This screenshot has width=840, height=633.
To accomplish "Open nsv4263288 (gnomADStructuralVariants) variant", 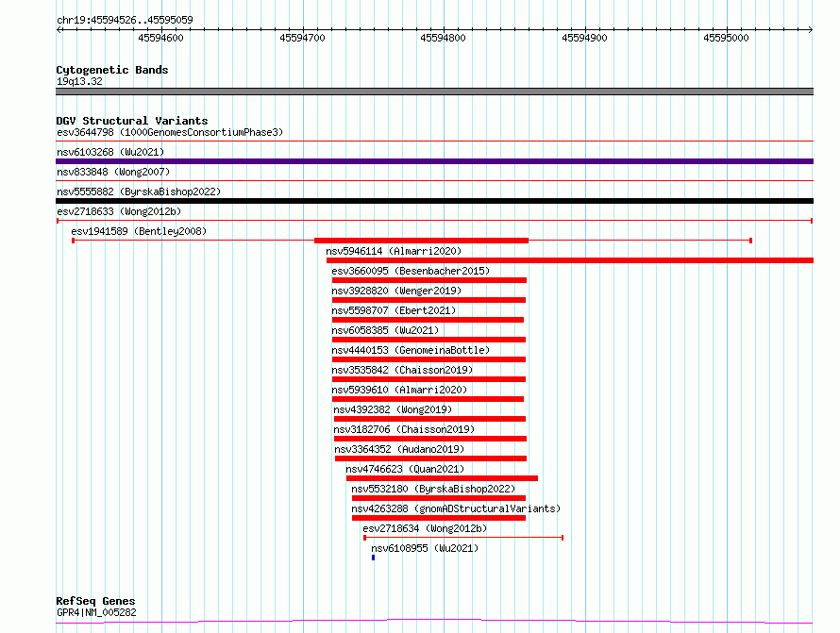I will [x=456, y=508].
